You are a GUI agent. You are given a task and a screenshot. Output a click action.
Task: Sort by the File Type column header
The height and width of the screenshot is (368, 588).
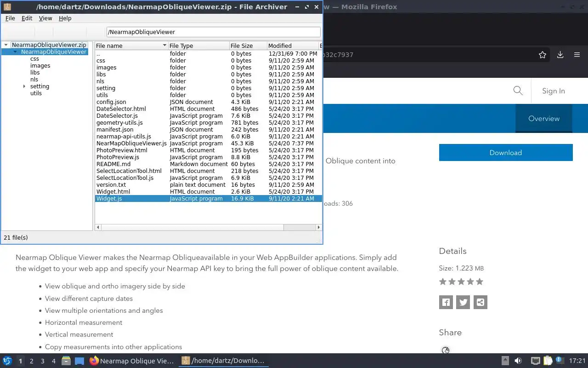point(198,46)
